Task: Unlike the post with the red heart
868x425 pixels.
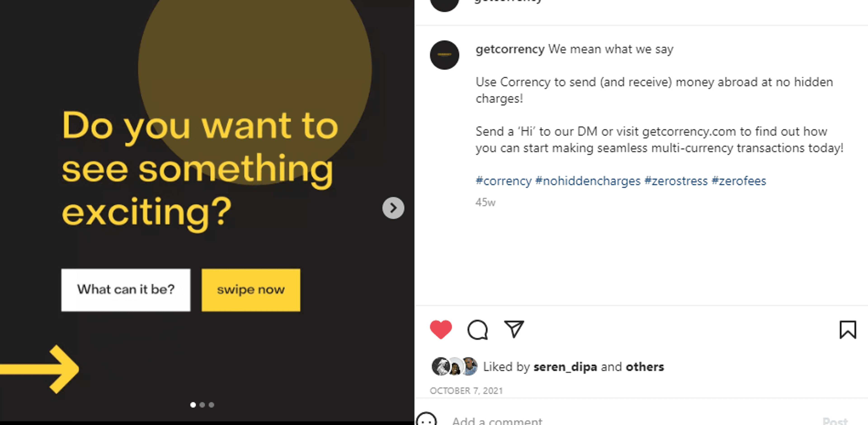Action: pos(441,329)
